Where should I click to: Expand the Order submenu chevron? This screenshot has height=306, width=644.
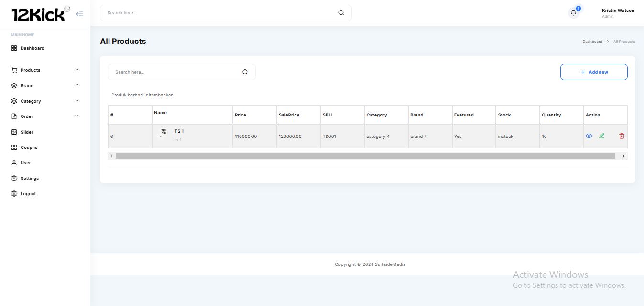[x=77, y=116]
